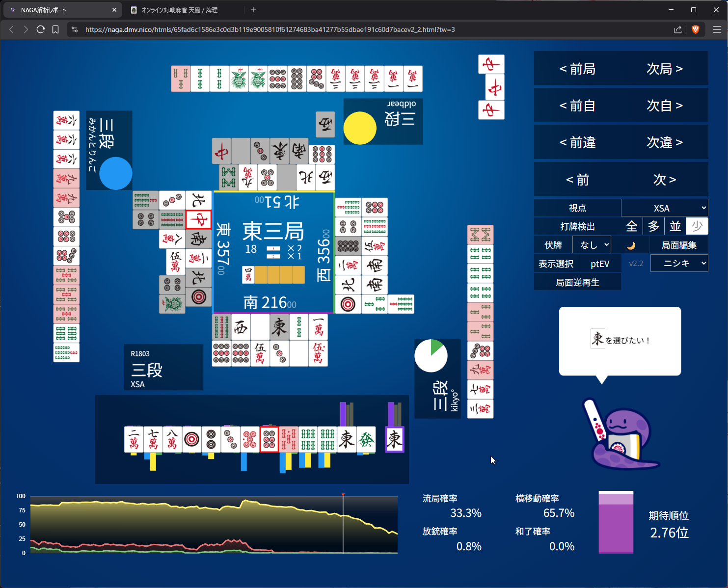The width and height of the screenshot is (728, 588).
Task: Click the bookmark icon in toolbar
Action: pos(55,29)
